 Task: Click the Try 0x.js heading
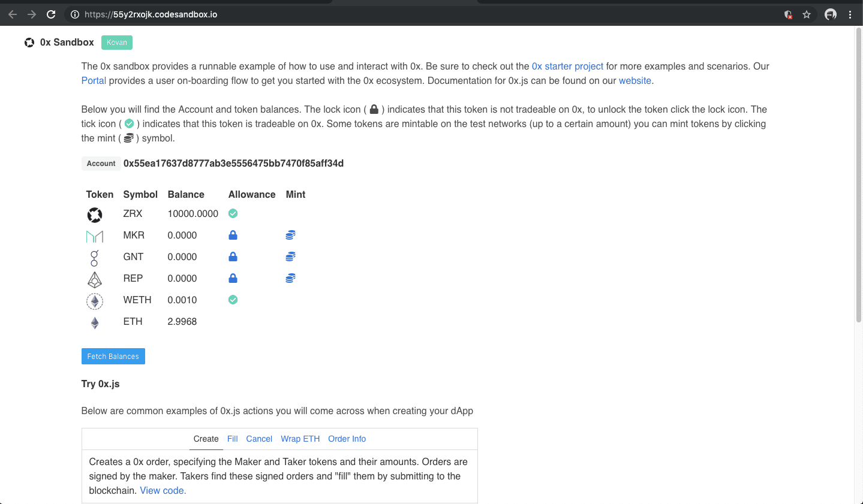pos(101,384)
